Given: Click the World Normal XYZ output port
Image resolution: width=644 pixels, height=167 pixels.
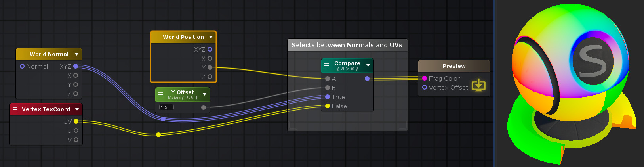Looking at the screenshot, I should click(x=76, y=66).
